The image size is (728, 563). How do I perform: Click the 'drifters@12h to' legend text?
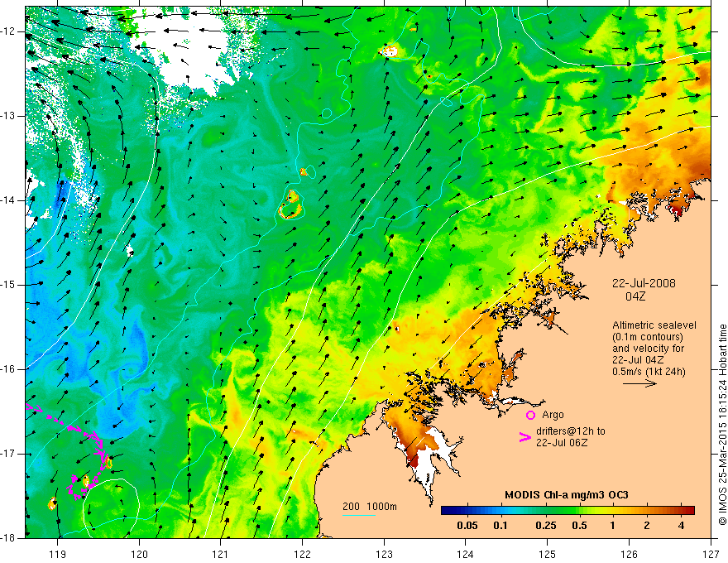pyautogui.click(x=571, y=431)
